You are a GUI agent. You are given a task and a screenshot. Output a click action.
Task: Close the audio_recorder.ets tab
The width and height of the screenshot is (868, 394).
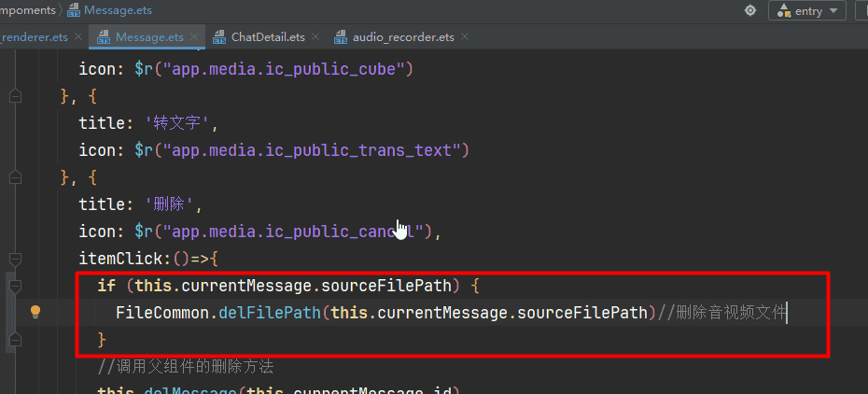[465, 37]
